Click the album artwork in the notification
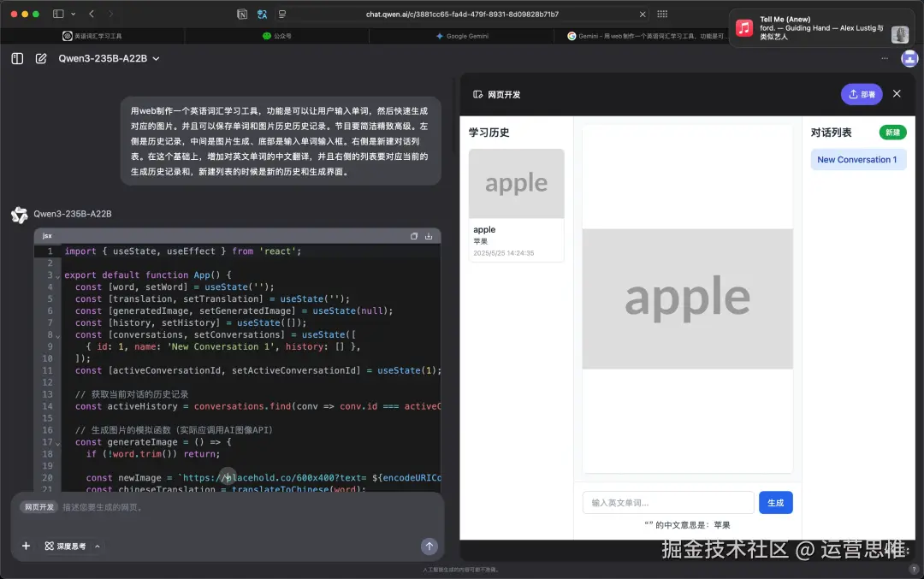The image size is (924, 579). pos(900,35)
